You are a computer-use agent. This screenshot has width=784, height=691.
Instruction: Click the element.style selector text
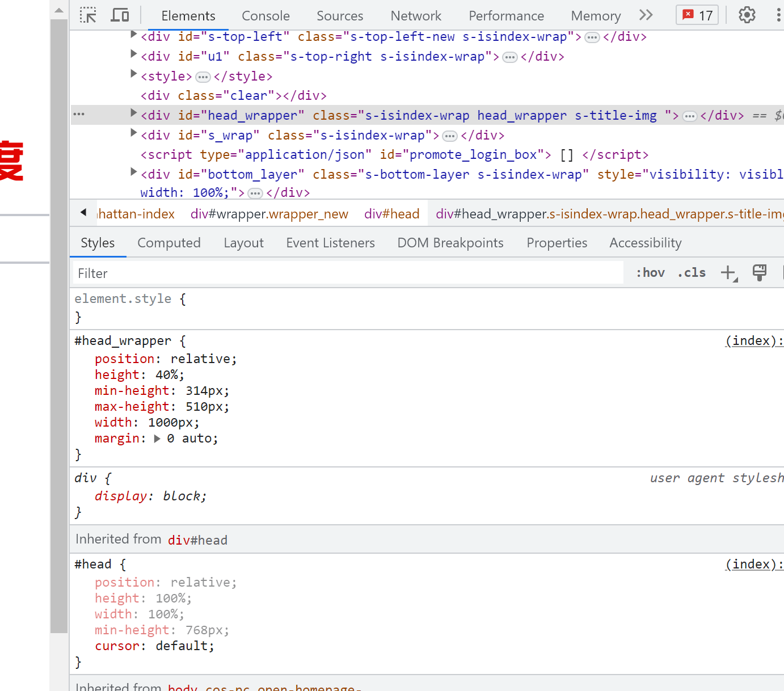point(123,298)
